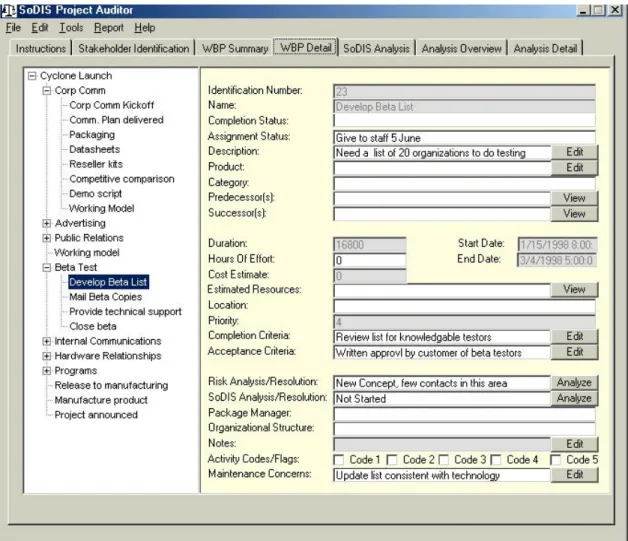Click Analyze for Risk Analysis/Resolution
Viewport: 628px width, 541px height.
[574, 382]
